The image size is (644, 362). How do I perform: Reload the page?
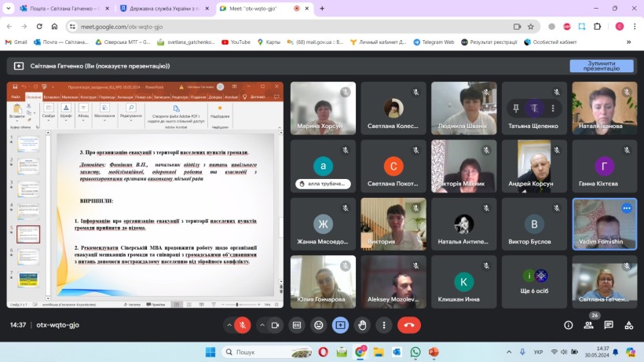click(39, 27)
